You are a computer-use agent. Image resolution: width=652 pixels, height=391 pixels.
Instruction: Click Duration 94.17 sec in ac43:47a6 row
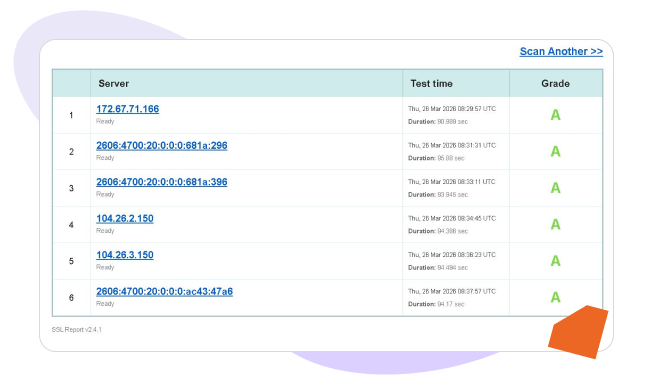click(436, 304)
